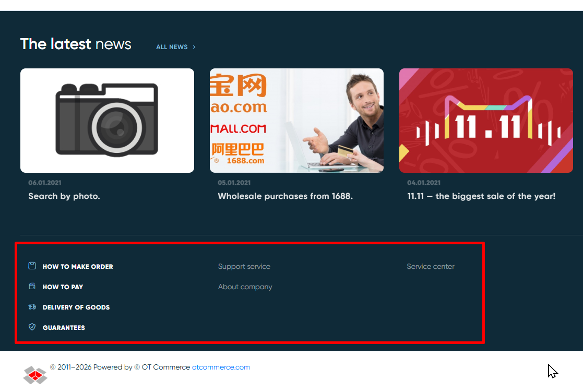The height and width of the screenshot is (392, 583).
Task: Open "11.11 — the biggest sale" article title
Action: pos(481,196)
